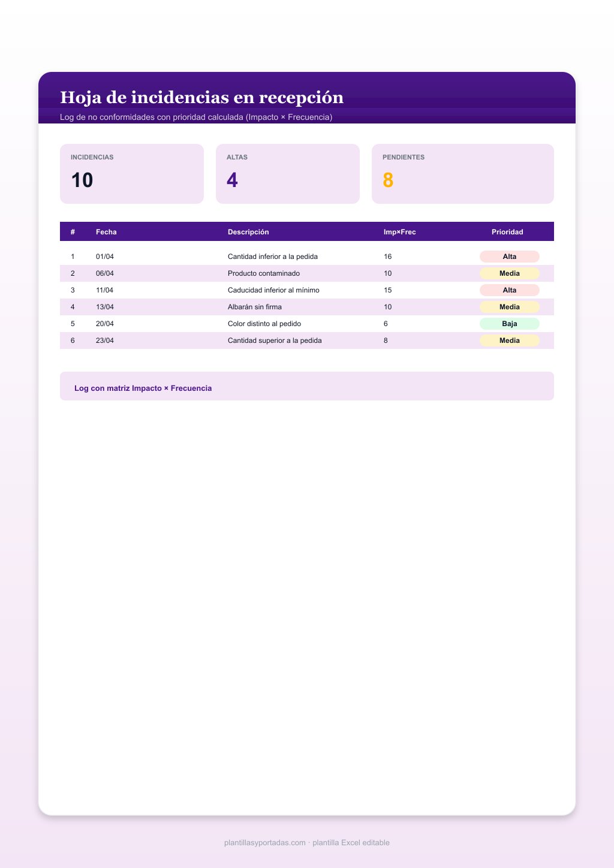614x868 pixels.
Task: Click the title "Hoja de incidencias en recepción"
Action: [x=201, y=97]
